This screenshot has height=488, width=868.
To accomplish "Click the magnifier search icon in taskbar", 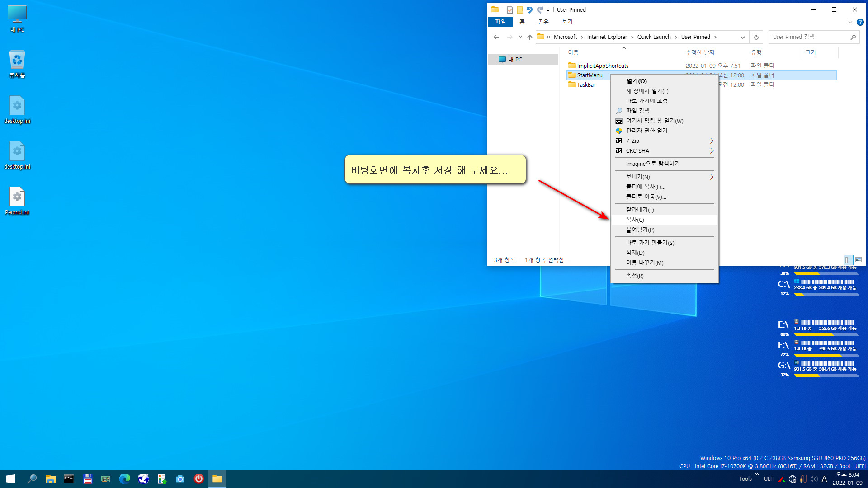I will pos(32,479).
